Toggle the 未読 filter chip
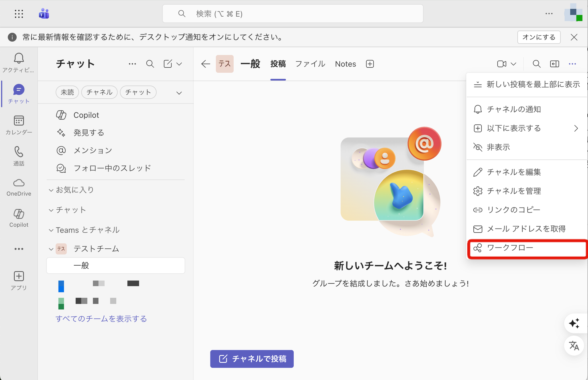588x380 pixels. pyautogui.click(x=67, y=92)
